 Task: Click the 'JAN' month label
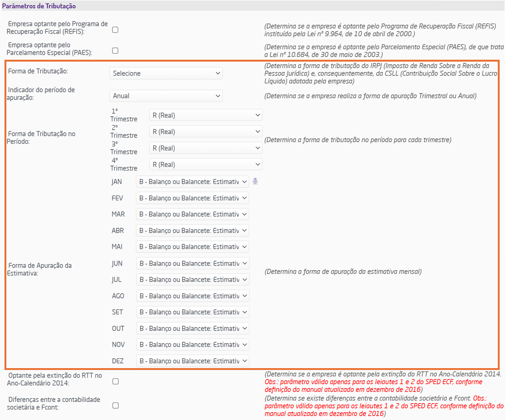point(117,182)
